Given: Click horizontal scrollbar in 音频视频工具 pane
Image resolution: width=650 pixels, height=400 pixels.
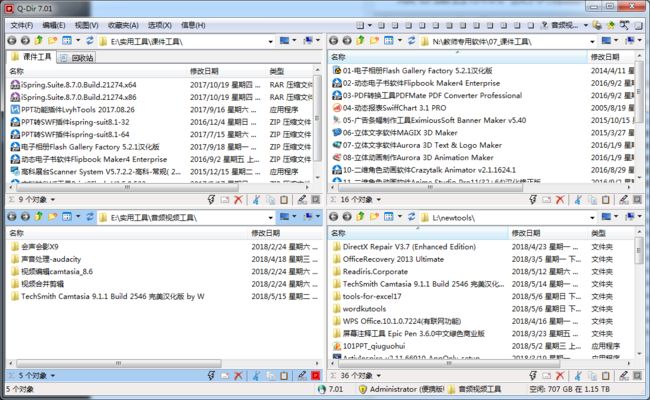Looking at the screenshot, I should pos(118,364).
